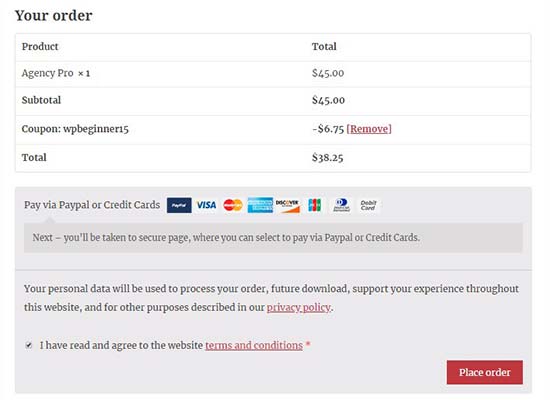This screenshot has width=550, height=400.
Task: Click the PayPal payment icon
Action: tap(179, 205)
